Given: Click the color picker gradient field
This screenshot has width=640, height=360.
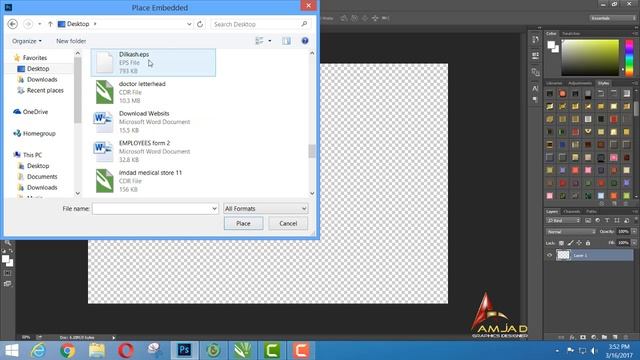Looking at the screenshot, I should [590, 58].
